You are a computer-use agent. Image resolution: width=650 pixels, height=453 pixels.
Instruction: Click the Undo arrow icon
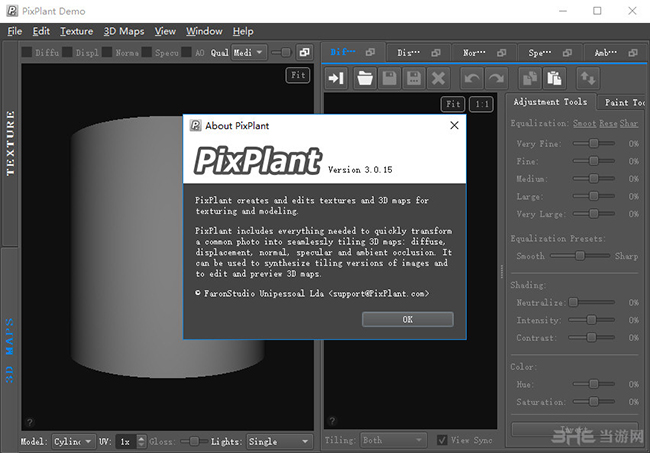[x=472, y=78]
